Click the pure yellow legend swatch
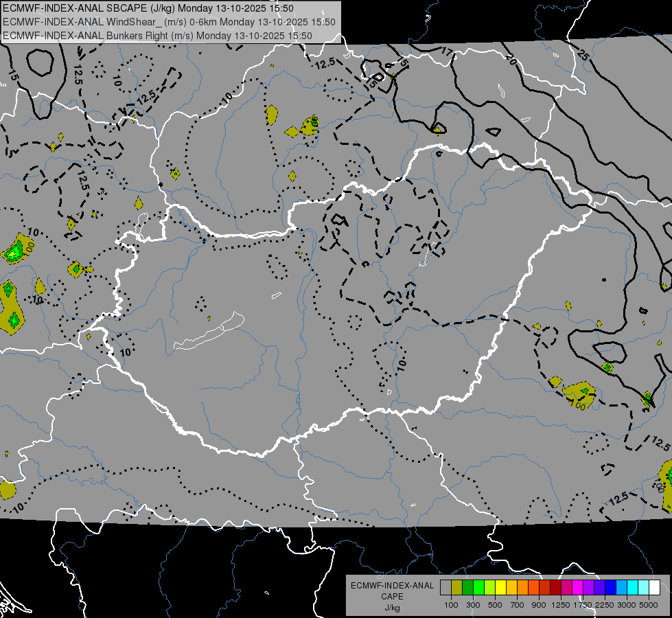672x618 pixels. 501,588
